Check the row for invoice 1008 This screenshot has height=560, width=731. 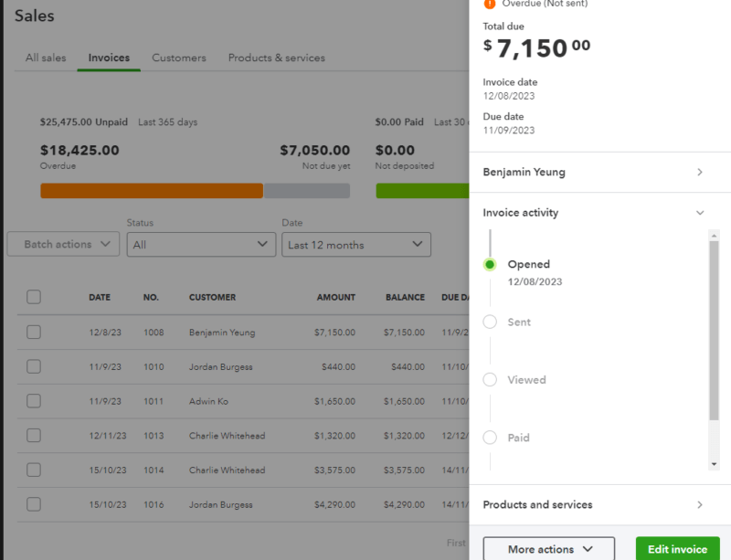34,332
